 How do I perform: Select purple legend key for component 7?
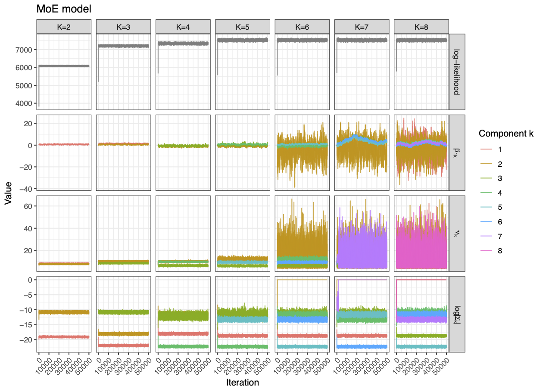(486, 236)
